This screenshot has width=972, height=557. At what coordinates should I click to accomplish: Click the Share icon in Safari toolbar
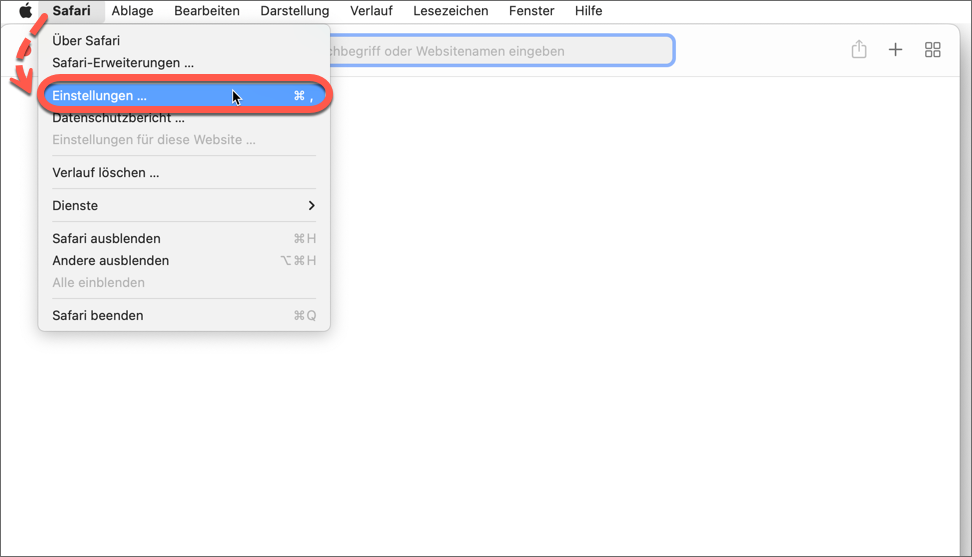[x=859, y=50]
